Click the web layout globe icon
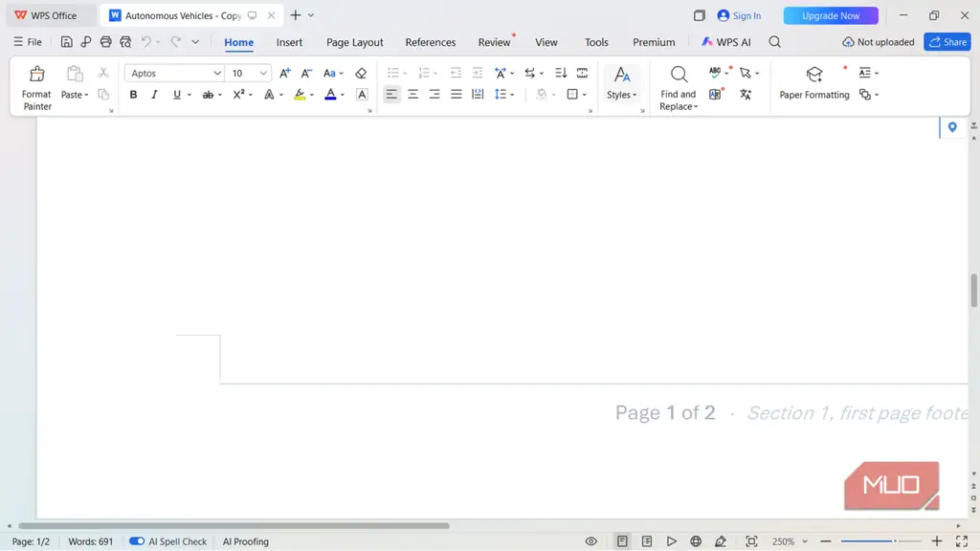The image size is (980, 551). click(696, 541)
